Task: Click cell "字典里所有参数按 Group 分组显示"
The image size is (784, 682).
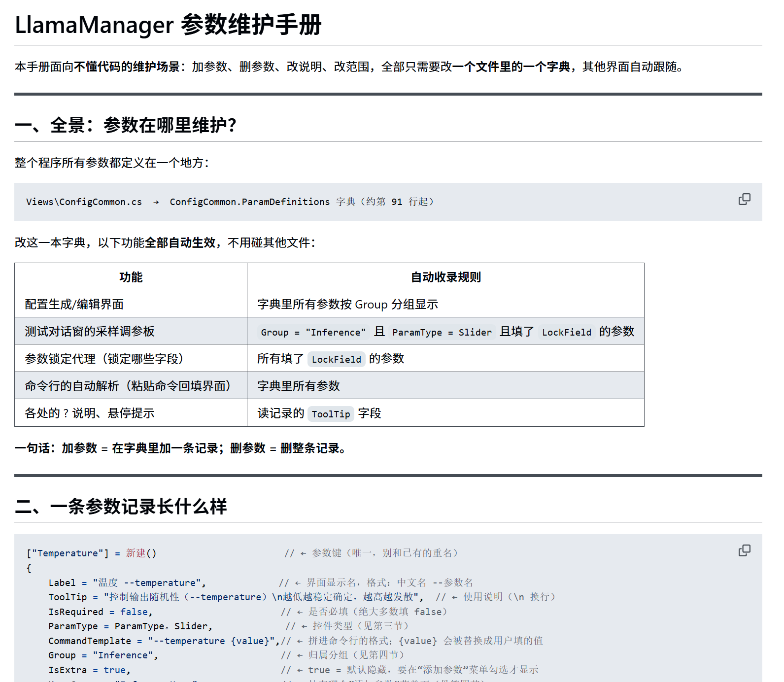Action: click(445, 304)
